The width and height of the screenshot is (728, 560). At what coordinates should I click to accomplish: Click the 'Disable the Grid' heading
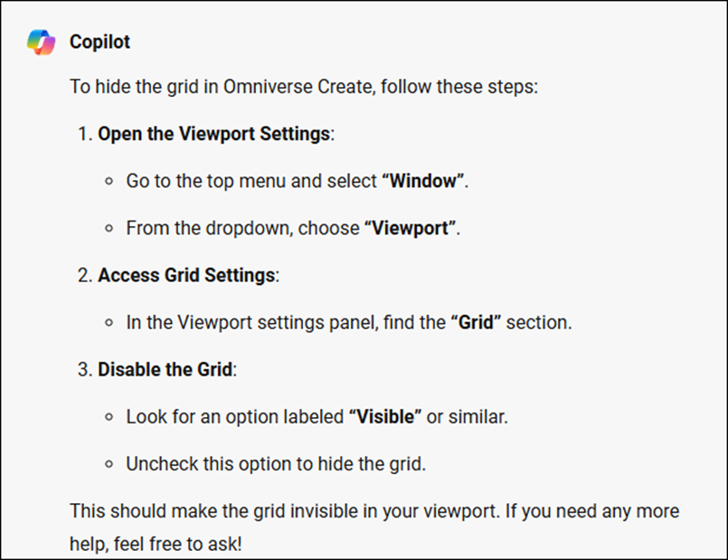coord(165,370)
